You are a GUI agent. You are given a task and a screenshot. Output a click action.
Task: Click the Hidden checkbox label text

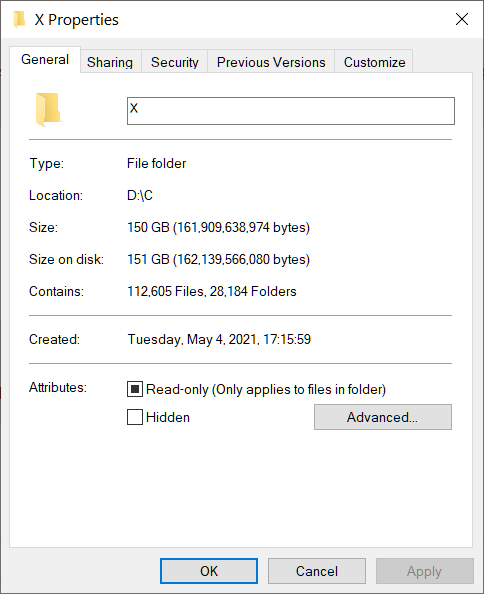point(168,417)
